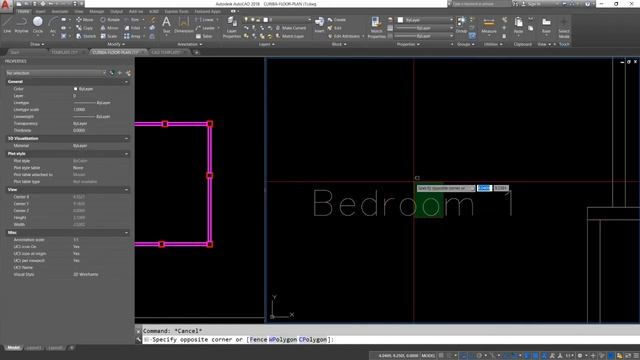Add a new layout tab

click(71, 348)
